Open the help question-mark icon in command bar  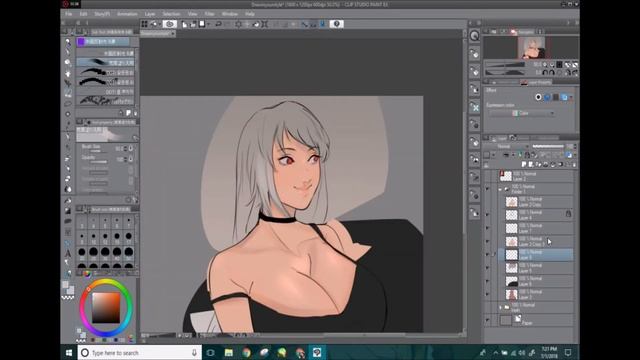pos(336,24)
